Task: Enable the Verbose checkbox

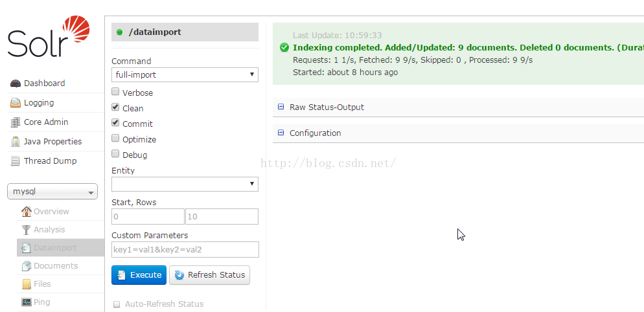Action: click(115, 91)
